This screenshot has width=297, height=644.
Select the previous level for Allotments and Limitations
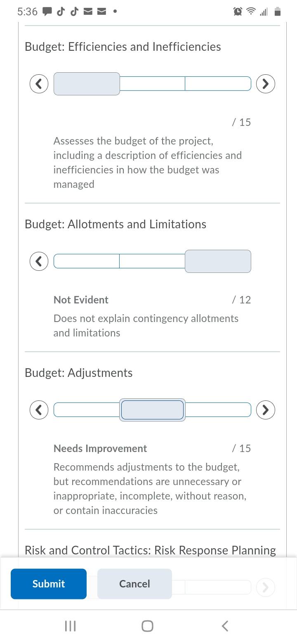pyautogui.click(x=39, y=261)
